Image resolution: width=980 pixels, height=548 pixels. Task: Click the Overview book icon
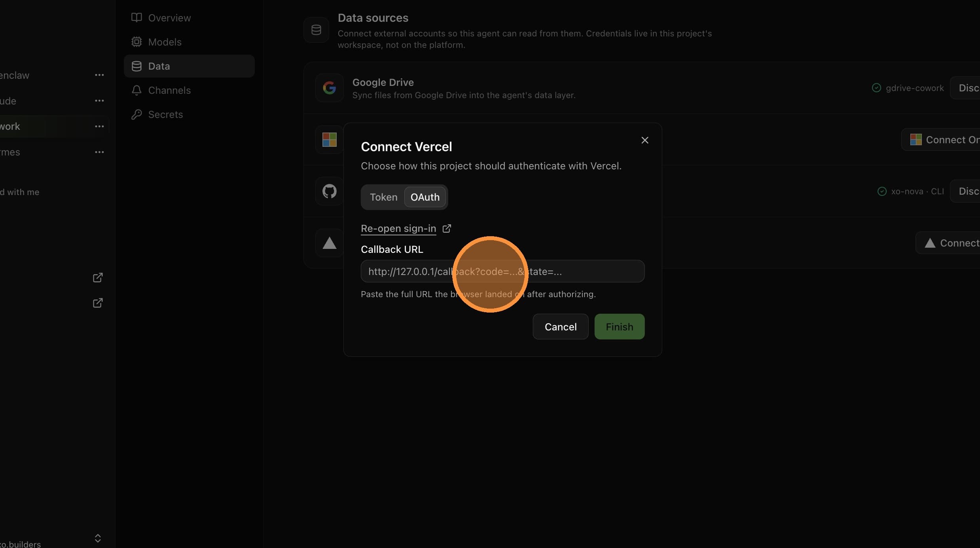click(136, 18)
